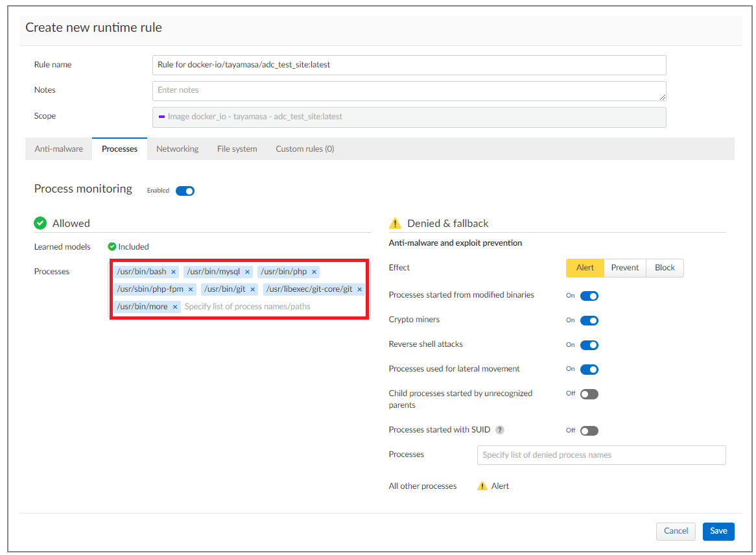The width and height of the screenshot is (756, 555).
Task: Remove /usr/bin/git from the allowed list
Action: [x=253, y=290]
